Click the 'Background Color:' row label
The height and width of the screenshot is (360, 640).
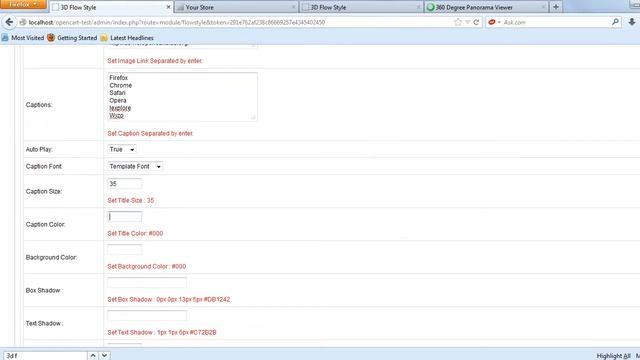(x=51, y=258)
